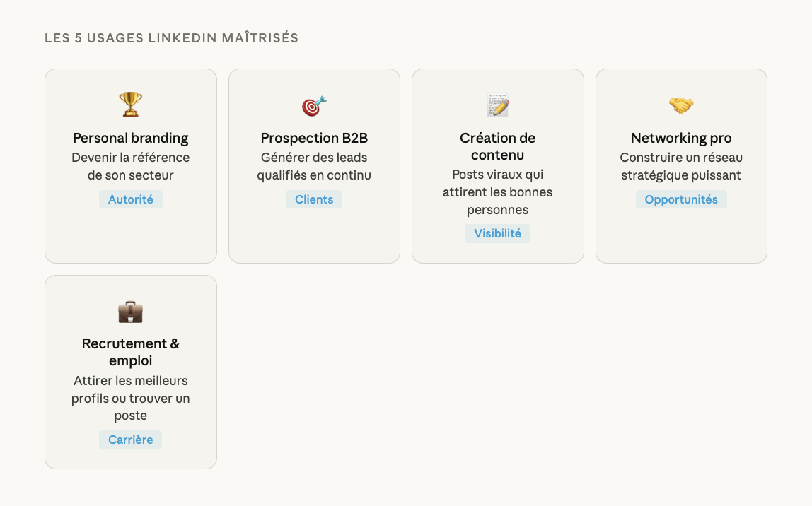This screenshot has width=812, height=506.
Task: Click 'Les 5 usages LinkedIn maîtrisés' header
Action: click(171, 38)
